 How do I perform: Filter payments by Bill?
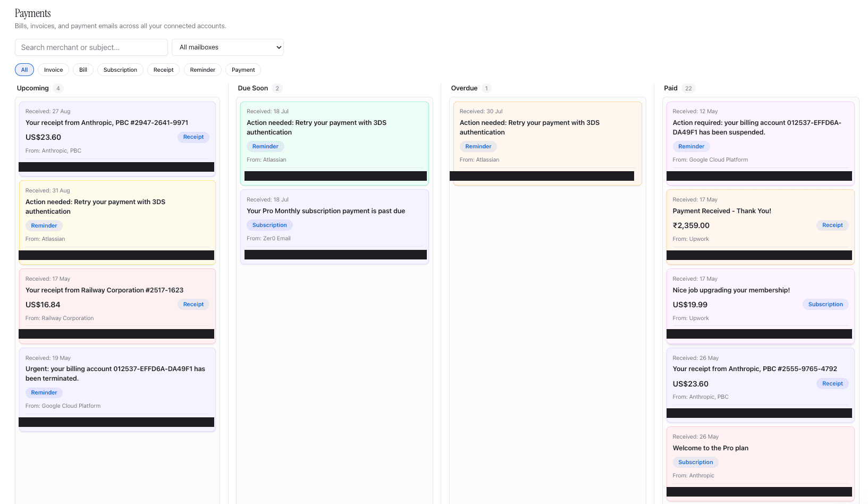83,70
